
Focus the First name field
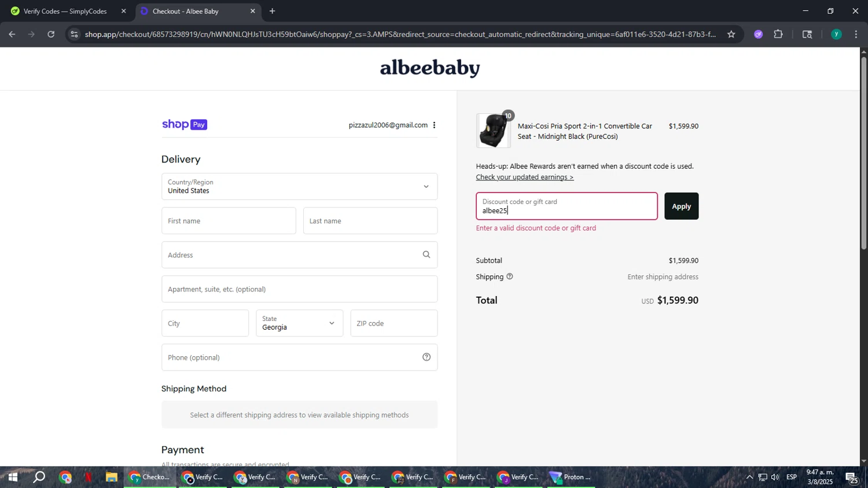click(x=229, y=221)
